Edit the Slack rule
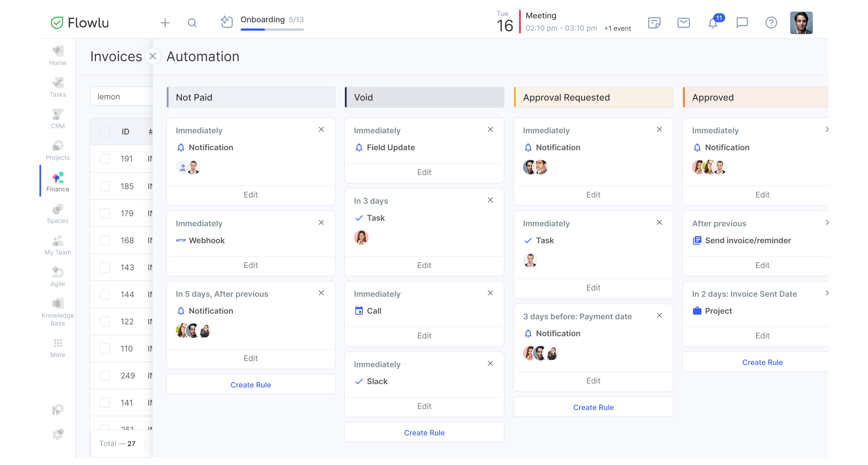 (425, 406)
